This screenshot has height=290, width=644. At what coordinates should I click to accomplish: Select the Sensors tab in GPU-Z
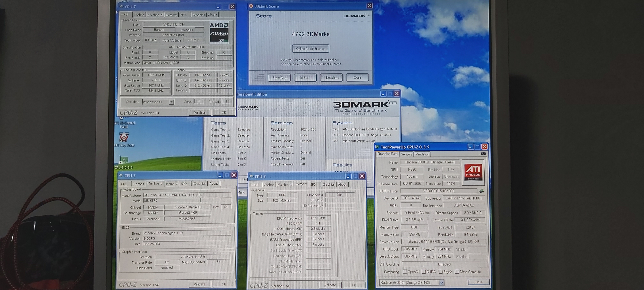[406, 154]
